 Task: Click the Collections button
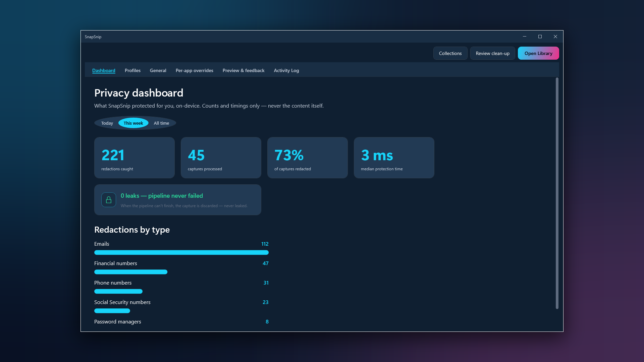tap(450, 53)
